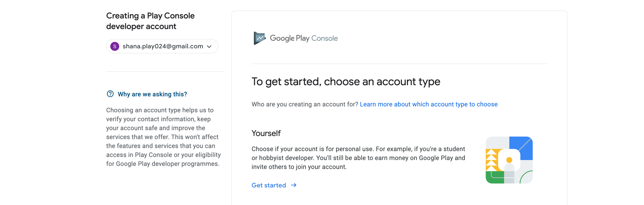Open 'Learn more about which account type' link
This screenshot has height=205, width=644.
[x=428, y=104]
